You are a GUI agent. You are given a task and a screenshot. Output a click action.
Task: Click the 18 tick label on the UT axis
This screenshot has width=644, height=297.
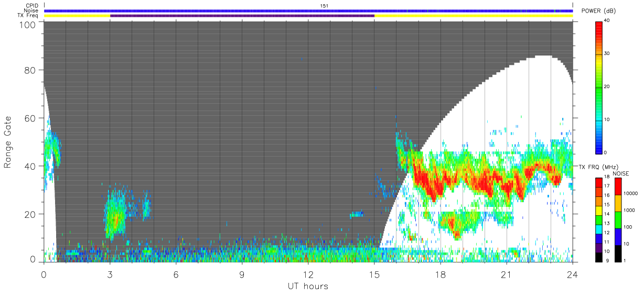point(441,274)
